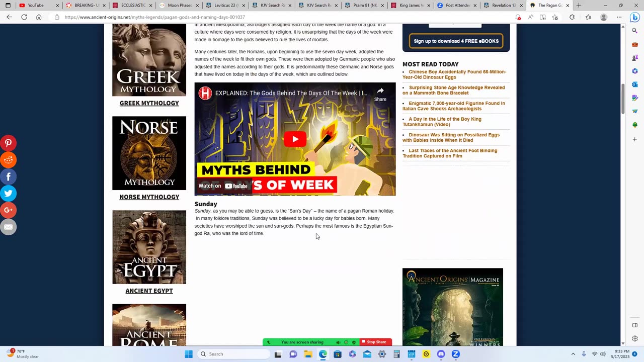Open Image Creator in the Edge sidebar
This screenshot has width=644, height=362.
(x=635, y=98)
